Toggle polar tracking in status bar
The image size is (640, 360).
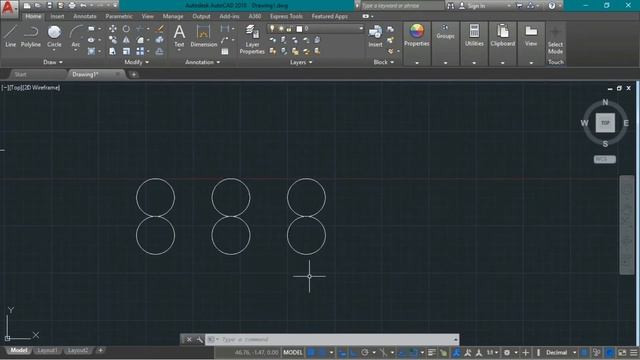coord(364,352)
